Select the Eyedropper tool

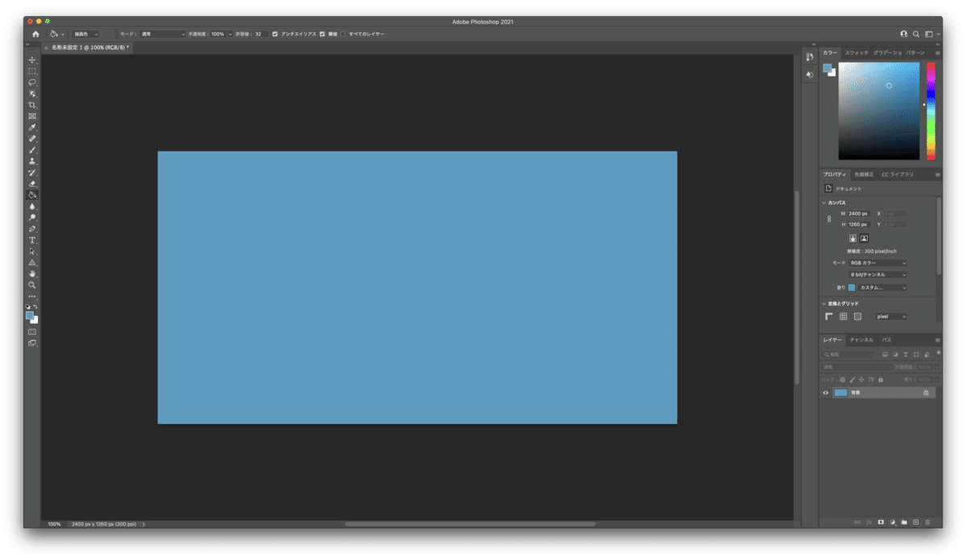point(32,127)
